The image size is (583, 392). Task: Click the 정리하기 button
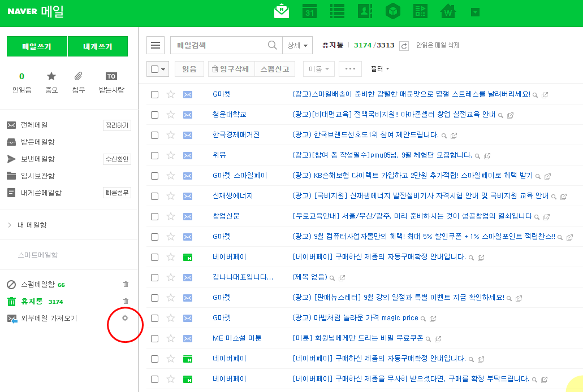tap(116, 125)
